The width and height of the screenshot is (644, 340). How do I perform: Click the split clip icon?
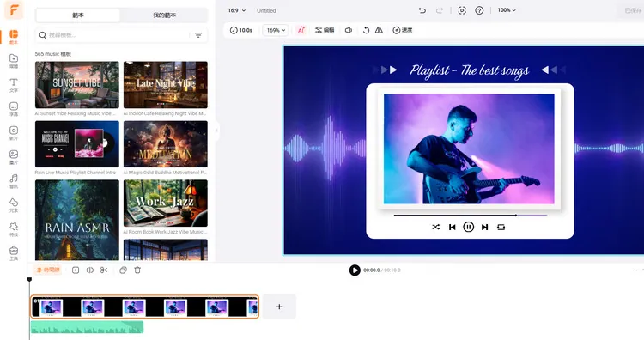click(90, 270)
